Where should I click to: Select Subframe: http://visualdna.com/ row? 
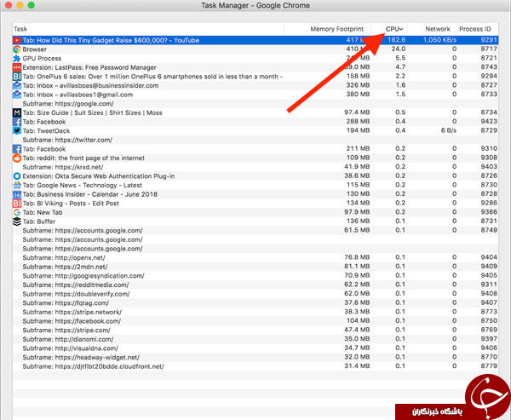click(x=255, y=348)
